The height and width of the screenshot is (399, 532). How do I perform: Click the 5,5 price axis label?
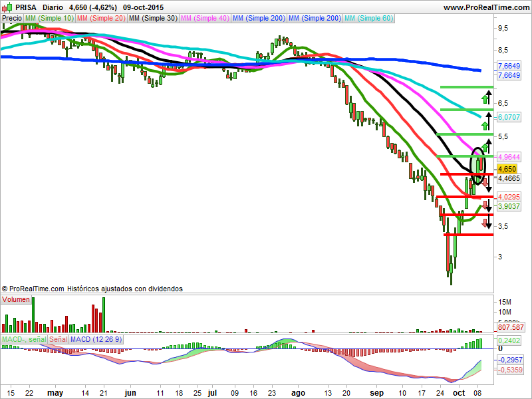pyautogui.click(x=503, y=137)
